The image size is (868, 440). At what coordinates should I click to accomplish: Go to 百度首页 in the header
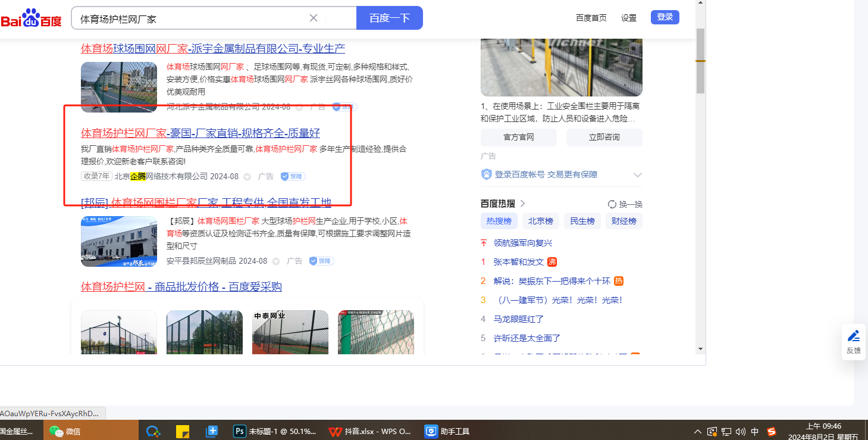[591, 18]
